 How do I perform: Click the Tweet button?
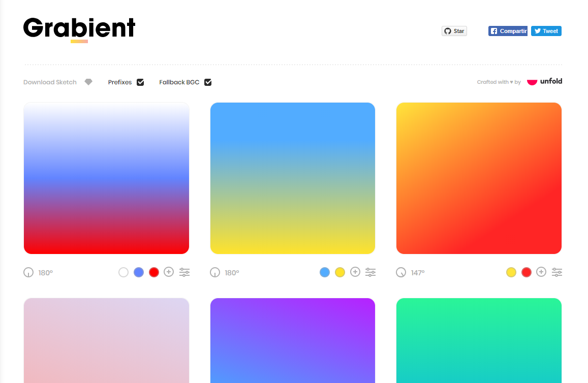click(546, 30)
